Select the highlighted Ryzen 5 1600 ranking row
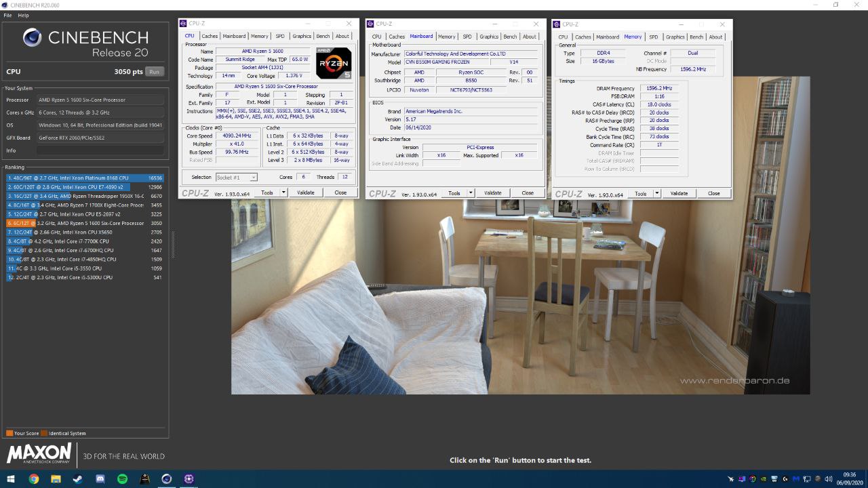868x488 pixels. [85, 223]
